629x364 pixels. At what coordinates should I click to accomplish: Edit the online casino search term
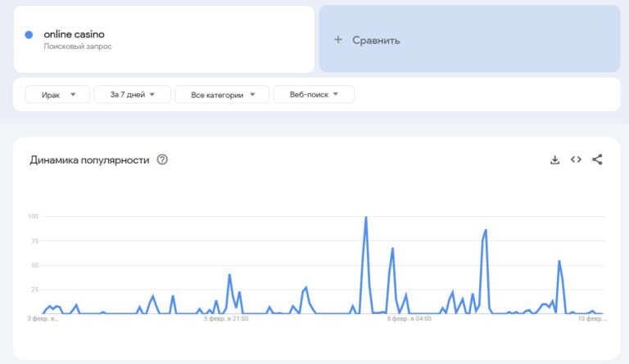pyautogui.click(x=75, y=34)
